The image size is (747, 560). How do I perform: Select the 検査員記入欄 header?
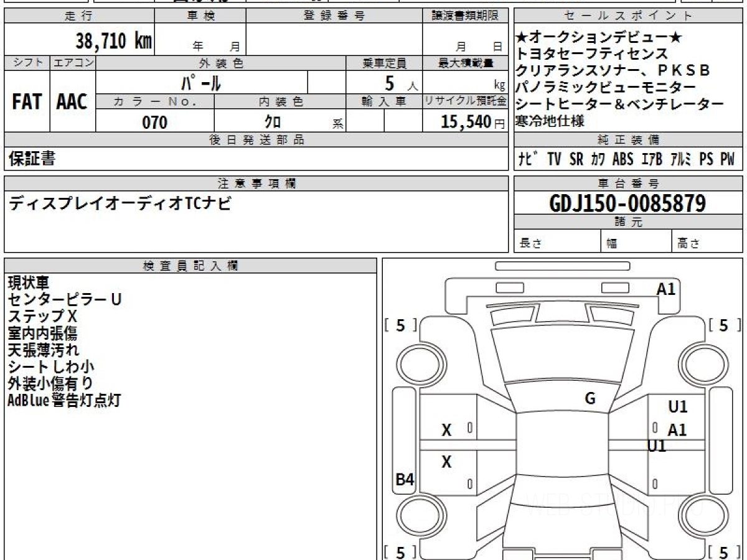190,266
